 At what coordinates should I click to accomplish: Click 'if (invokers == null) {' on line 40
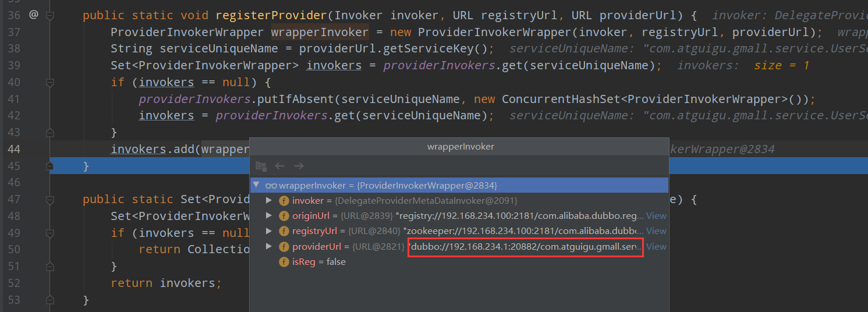[x=192, y=82]
